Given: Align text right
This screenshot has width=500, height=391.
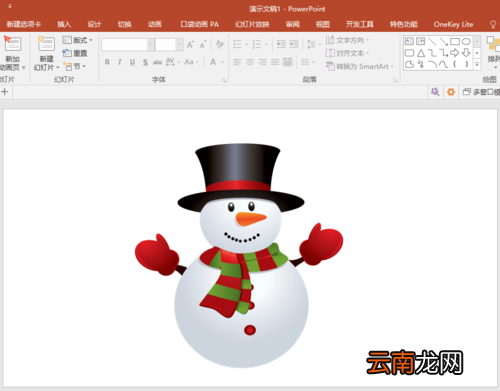Looking at the screenshot, I should (262, 62).
